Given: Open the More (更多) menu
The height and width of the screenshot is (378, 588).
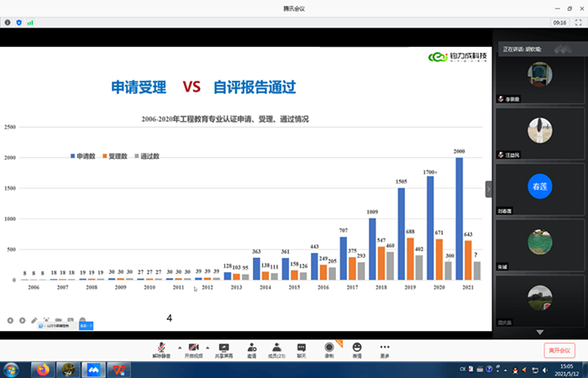Looking at the screenshot, I should 385,349.
